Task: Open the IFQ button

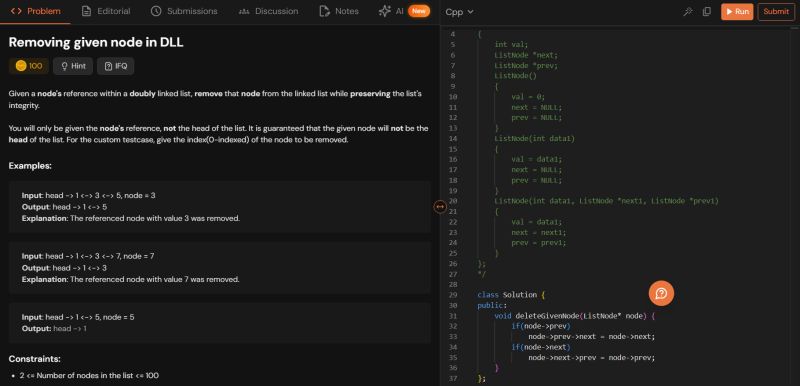Action: point(115,66)
